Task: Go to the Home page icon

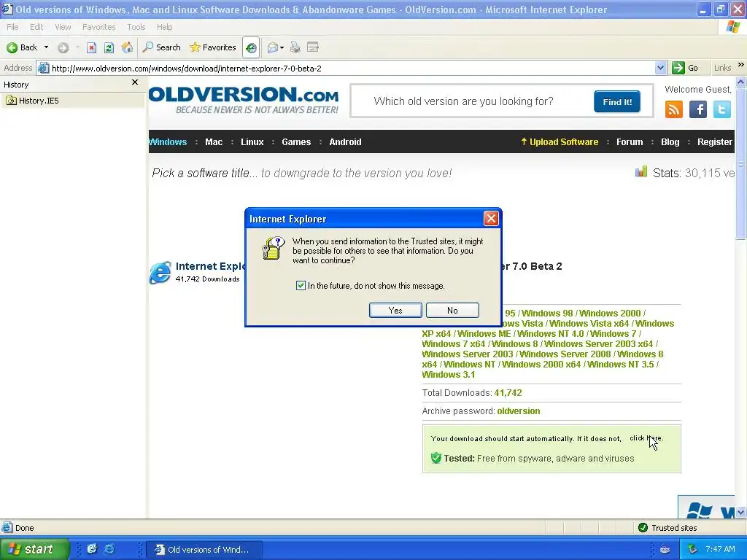Action: [x=127, y=47]
